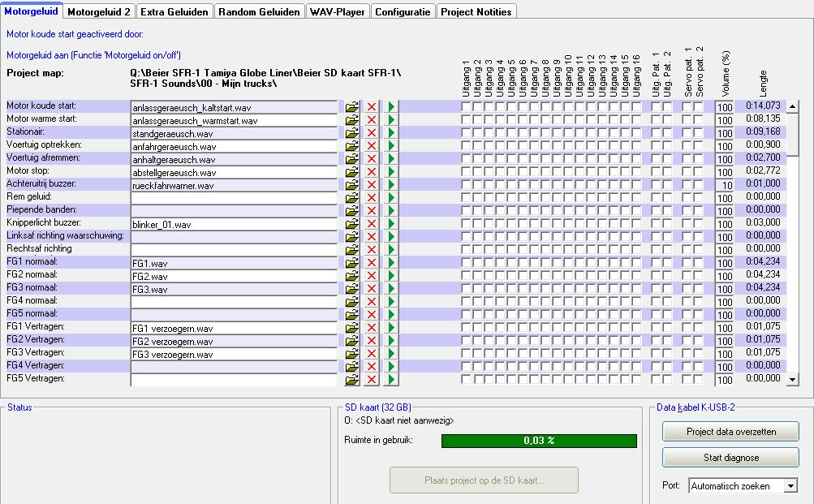Browse file for Linksaf richting waarschuwing
814x504 pixels.
coord(352,237)
